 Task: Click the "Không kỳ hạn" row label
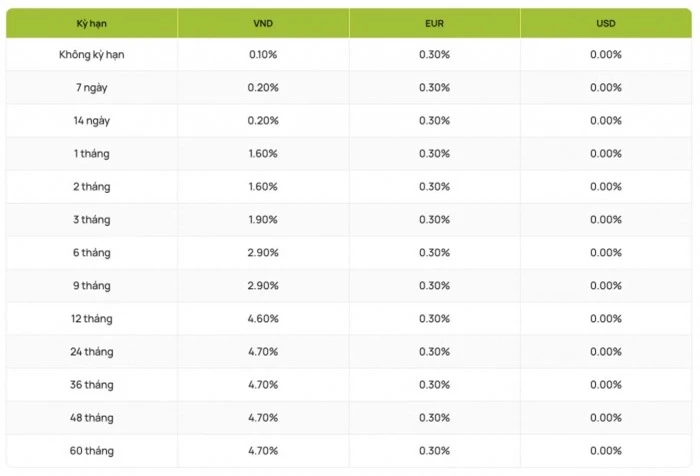(92, 54)
